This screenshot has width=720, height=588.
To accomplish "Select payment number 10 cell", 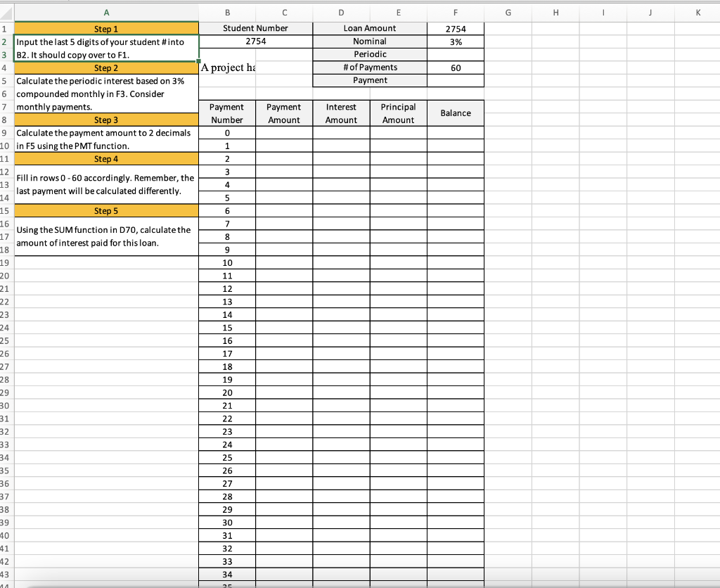I will (227, 263).
